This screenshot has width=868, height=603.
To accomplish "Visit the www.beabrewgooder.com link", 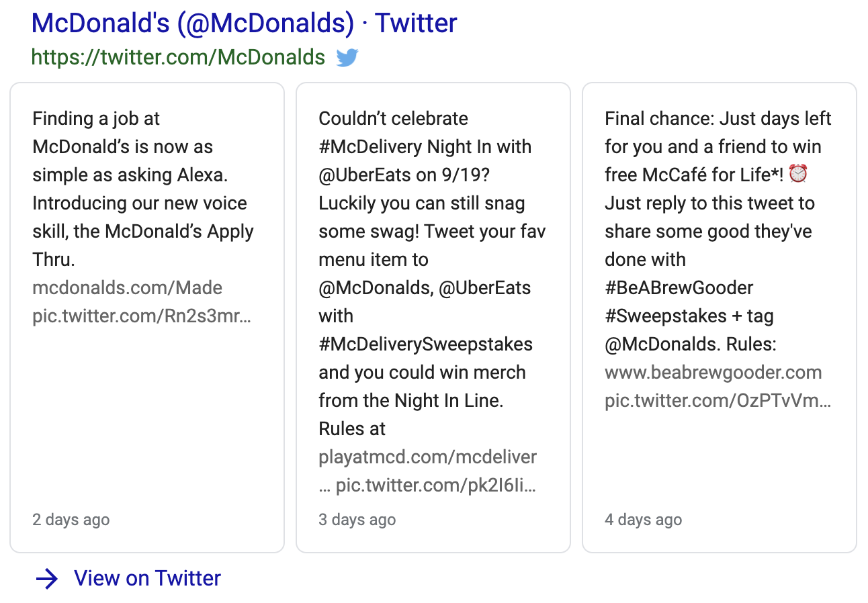I will 713,373.
